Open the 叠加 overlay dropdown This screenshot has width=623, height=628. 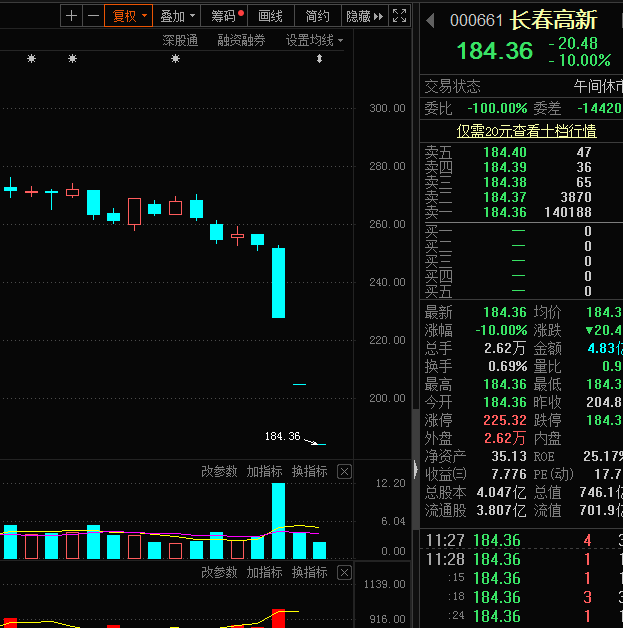177,16
